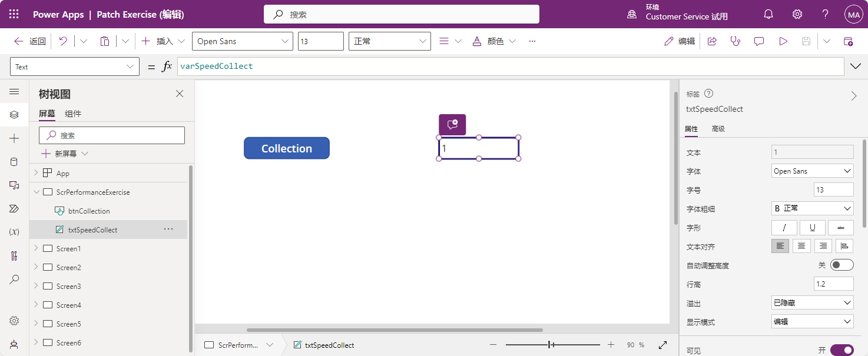Open the app checker stethoscope icon
Viewport: 868px width, 356px height.
click(735, 41)
